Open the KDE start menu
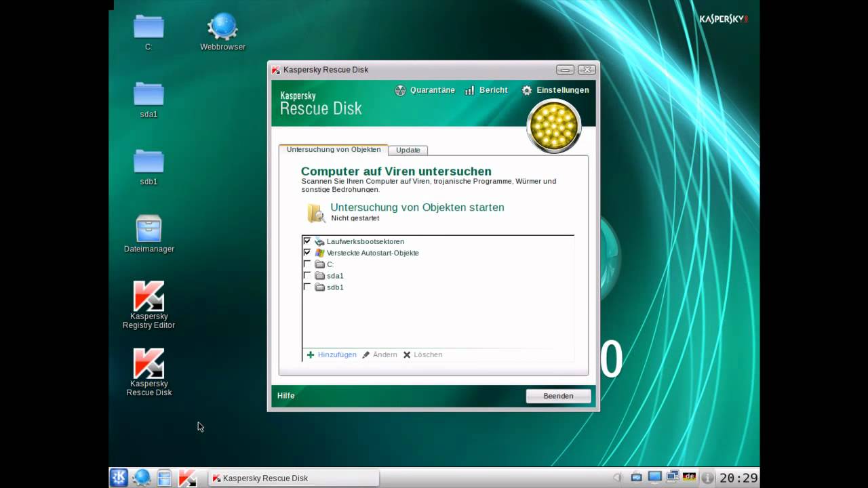 pos(119,478)
